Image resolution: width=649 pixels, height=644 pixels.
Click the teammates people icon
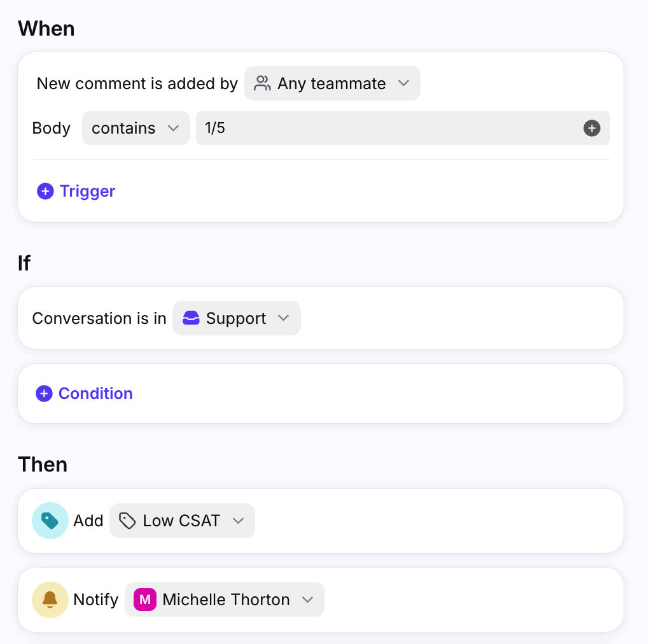pos(262,83)
